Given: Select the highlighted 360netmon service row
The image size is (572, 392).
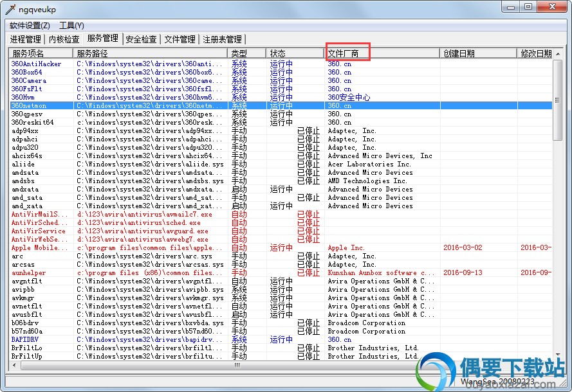Looking at the screenshot, I should [x=281, y=105].
